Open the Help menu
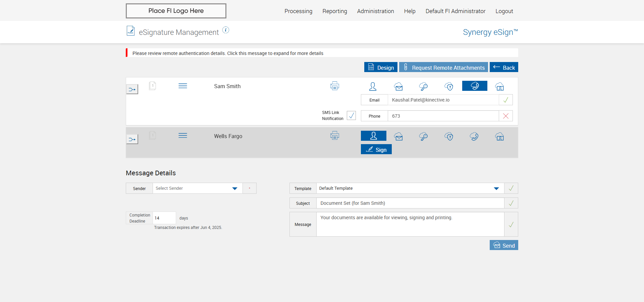 (x=410, y=11)
